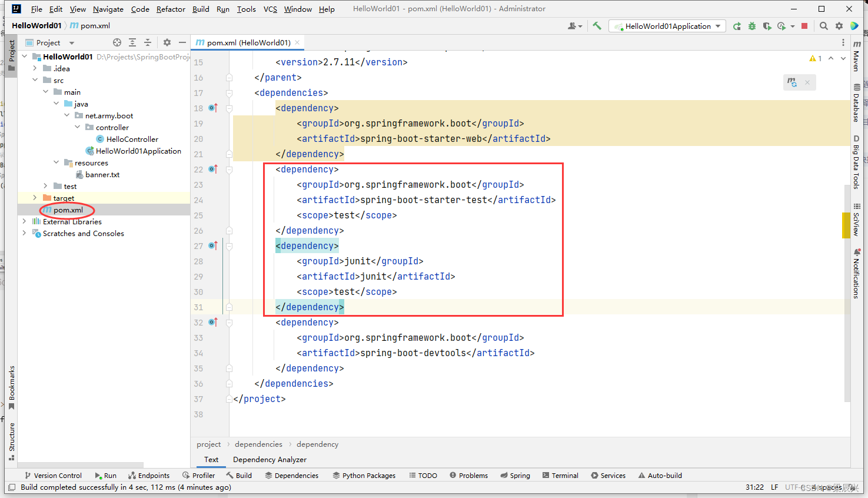Click the Build Project hammer icon

[597, 26]
